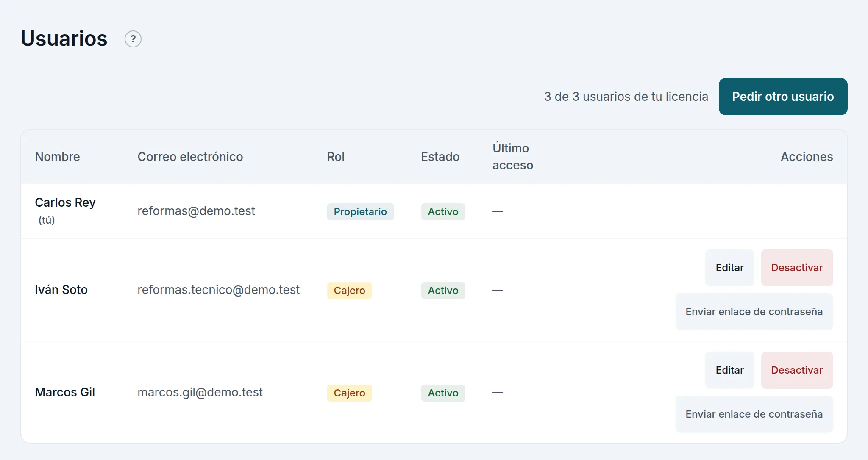Click the Correo electrónico column header
The height and width of the screenshot is (460, 868).
(190, 157)
